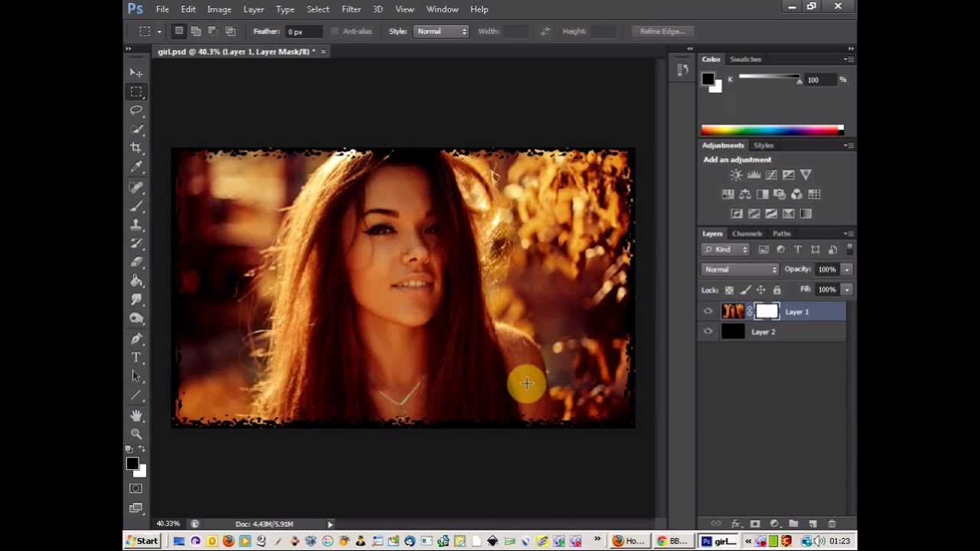Open the Style dropdown set to Normal
Viewport: 980px width, 551px height.
(x=442, y=31)
